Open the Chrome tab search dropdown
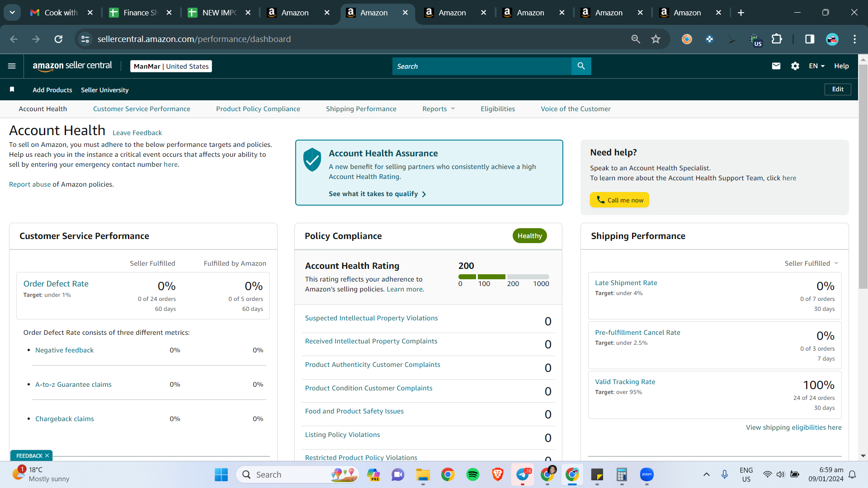This screenshot has height=488, width=868. point(12,13)
